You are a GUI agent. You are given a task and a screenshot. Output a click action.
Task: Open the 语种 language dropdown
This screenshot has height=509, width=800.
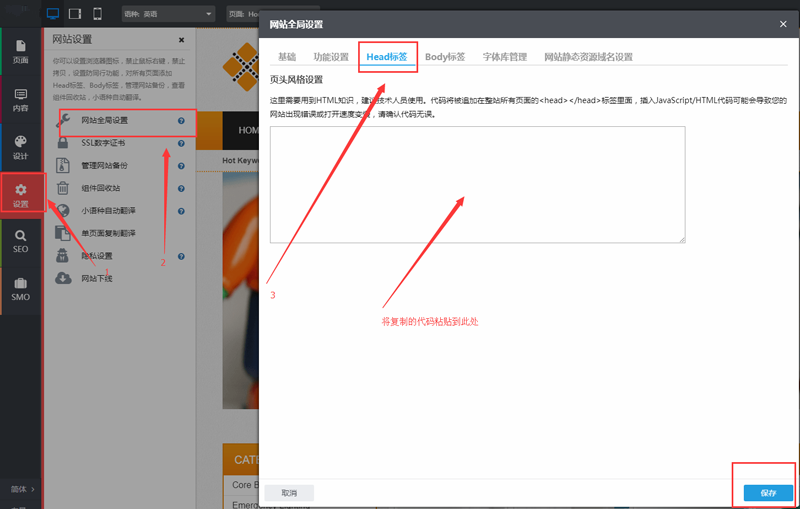167,14
